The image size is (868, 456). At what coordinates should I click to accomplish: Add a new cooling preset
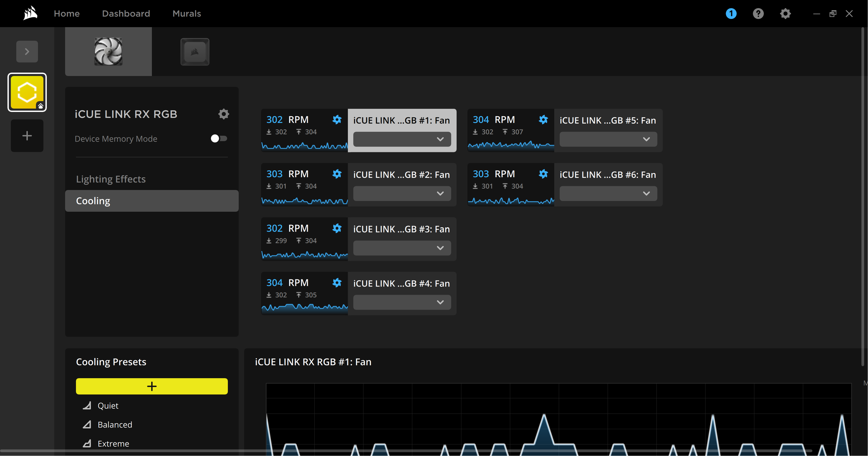pyautogui.click(x=152, y=386)
